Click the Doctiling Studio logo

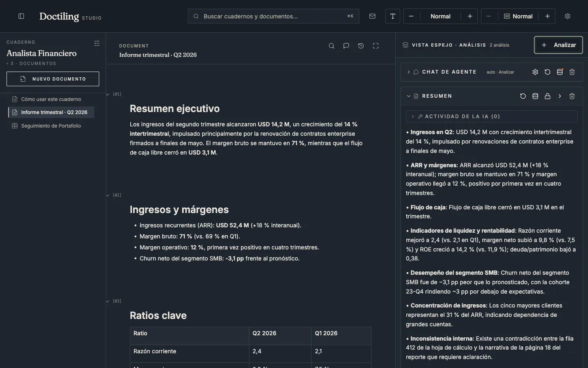(70, 16)
